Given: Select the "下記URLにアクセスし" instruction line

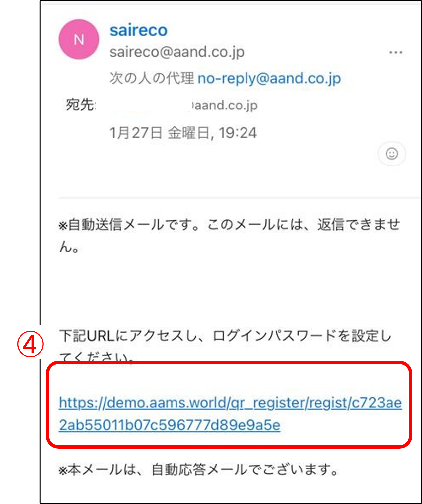Looking at the screenshot, I should coord(226,336).
